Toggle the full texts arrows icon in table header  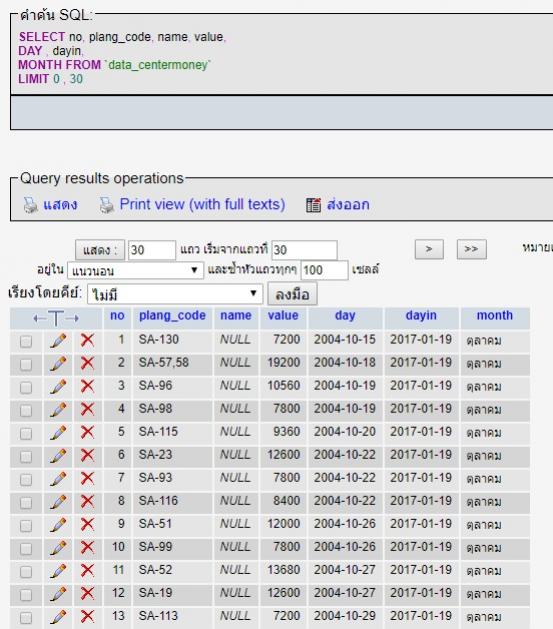56,319
